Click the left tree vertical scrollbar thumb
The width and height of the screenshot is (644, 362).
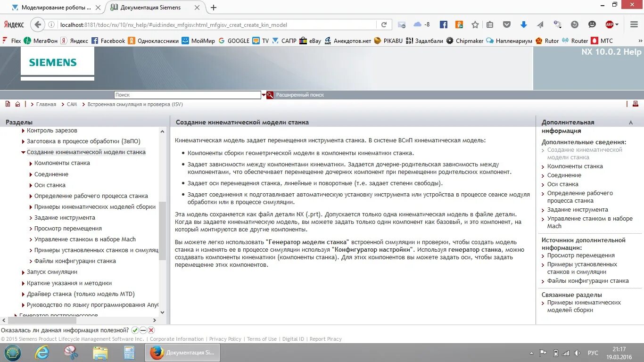pos(162,231)
